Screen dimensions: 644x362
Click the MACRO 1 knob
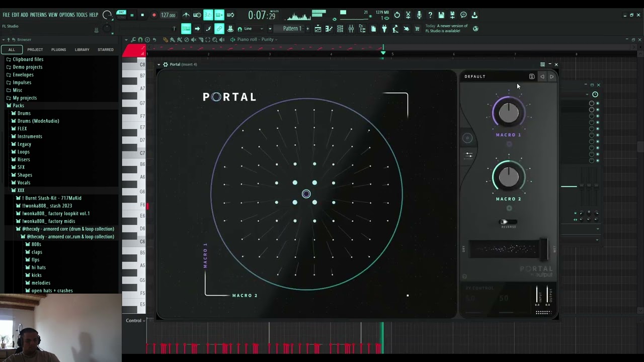(508, 114)
